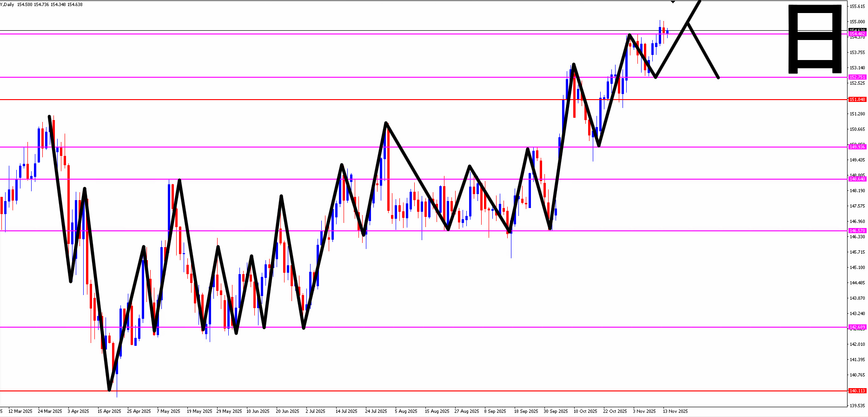This screenshot has height=417, width=868.
Task: Pick the 24 Mar 2025 date label
Action: point(50,411)
